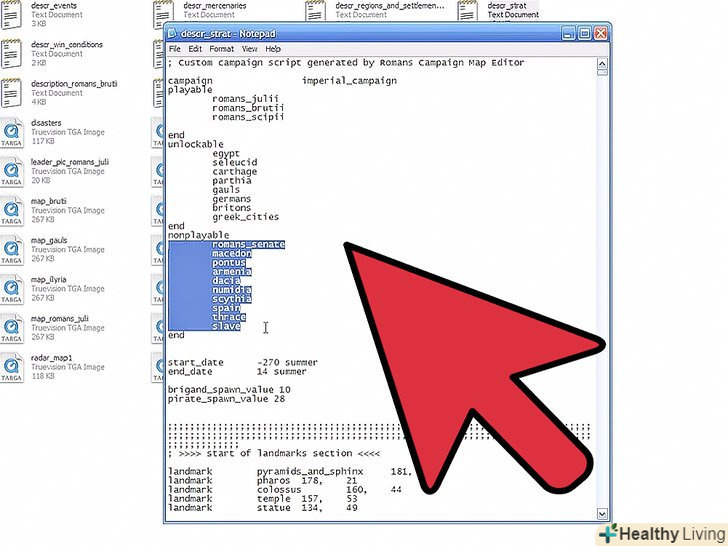Click the Notepad vertical scrollbar thumb

[602, 72]
